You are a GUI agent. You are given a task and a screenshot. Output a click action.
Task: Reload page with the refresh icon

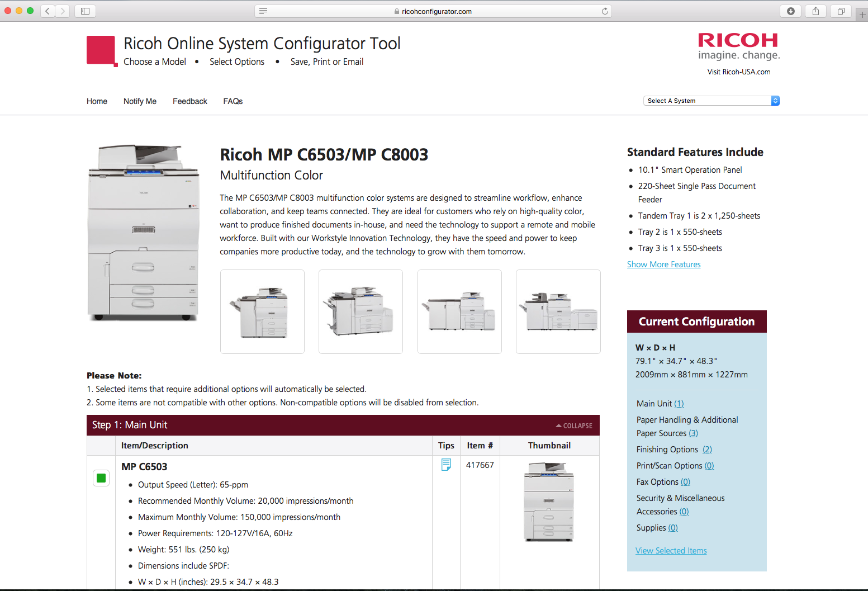coord(605,11)
